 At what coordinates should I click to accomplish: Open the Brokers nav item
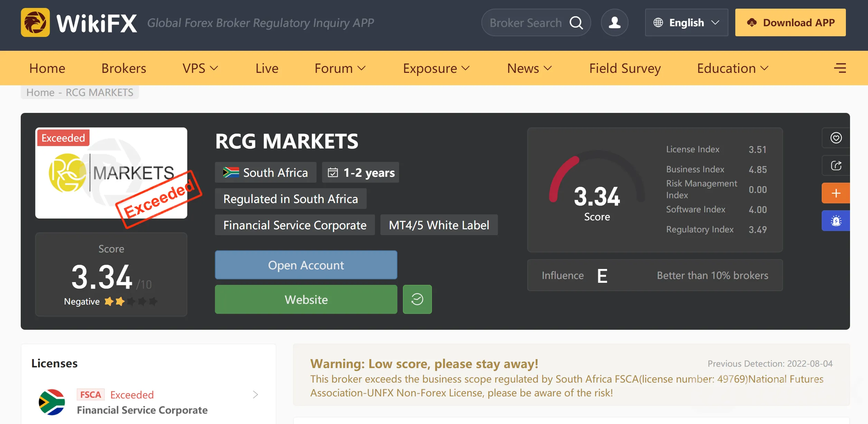coord(124,68)
